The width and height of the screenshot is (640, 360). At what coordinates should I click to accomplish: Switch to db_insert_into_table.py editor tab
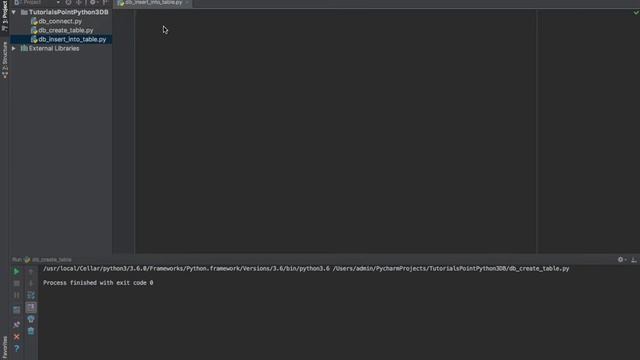coord(153,2)
